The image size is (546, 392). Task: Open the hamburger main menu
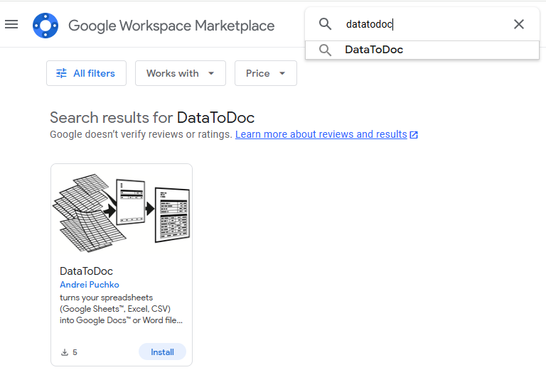(11, 24)
